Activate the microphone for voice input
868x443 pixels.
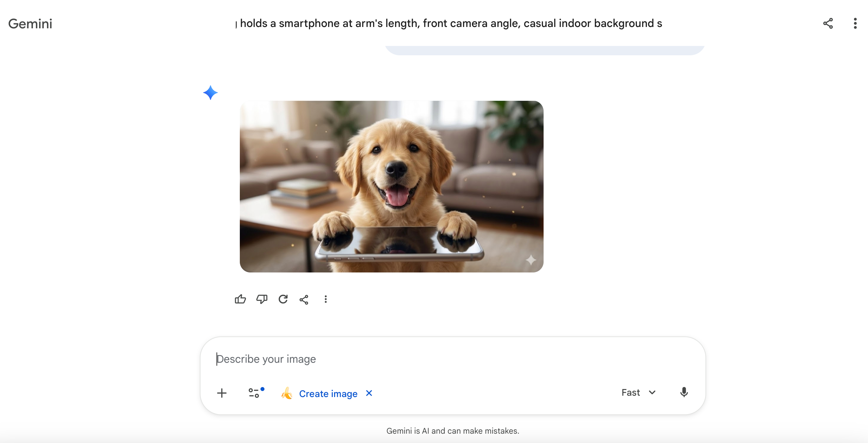click(x=684, y=392)
